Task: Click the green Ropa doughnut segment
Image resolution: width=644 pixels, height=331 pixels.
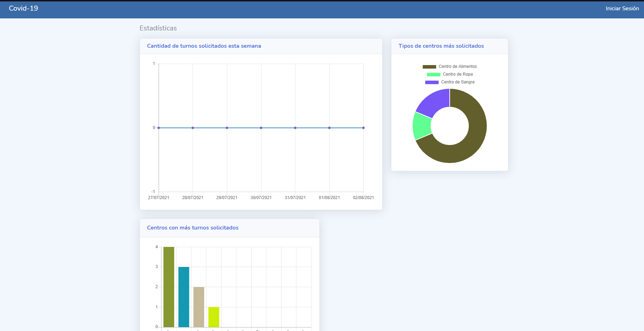Action: [x=422, y=126]
